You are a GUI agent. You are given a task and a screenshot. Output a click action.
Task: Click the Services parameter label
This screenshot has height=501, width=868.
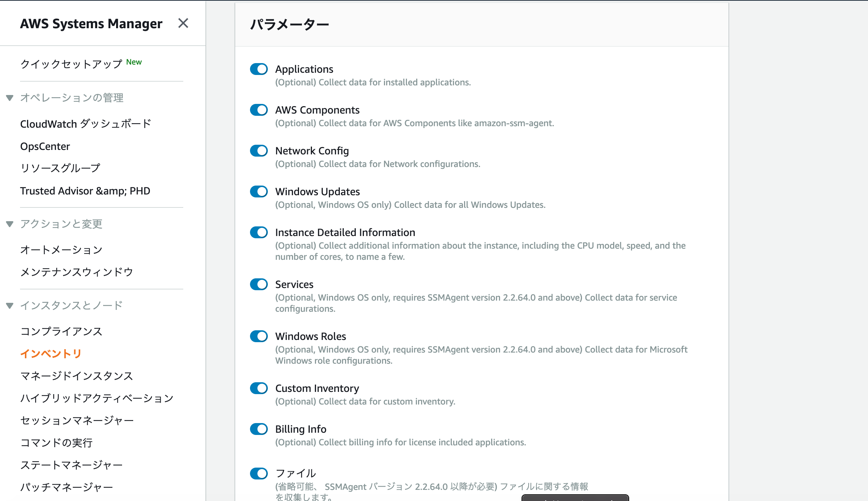[294, 284]
